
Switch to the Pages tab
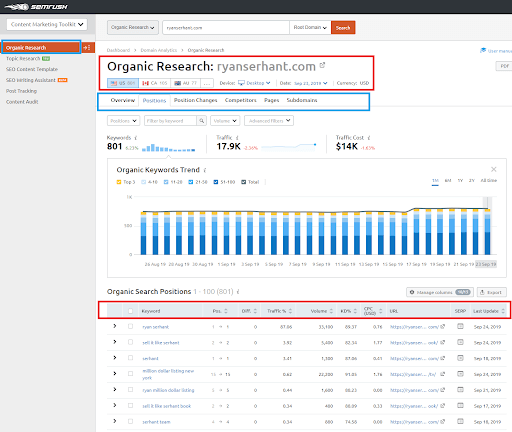(x=271, y=100)
